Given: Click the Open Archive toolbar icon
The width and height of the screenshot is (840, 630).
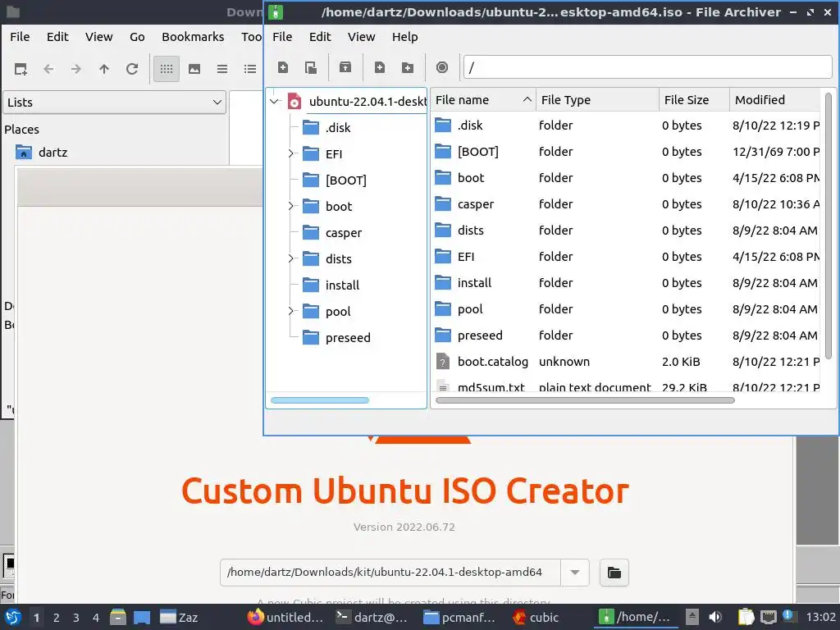Looking at the screenshot, I should point(311,67).
